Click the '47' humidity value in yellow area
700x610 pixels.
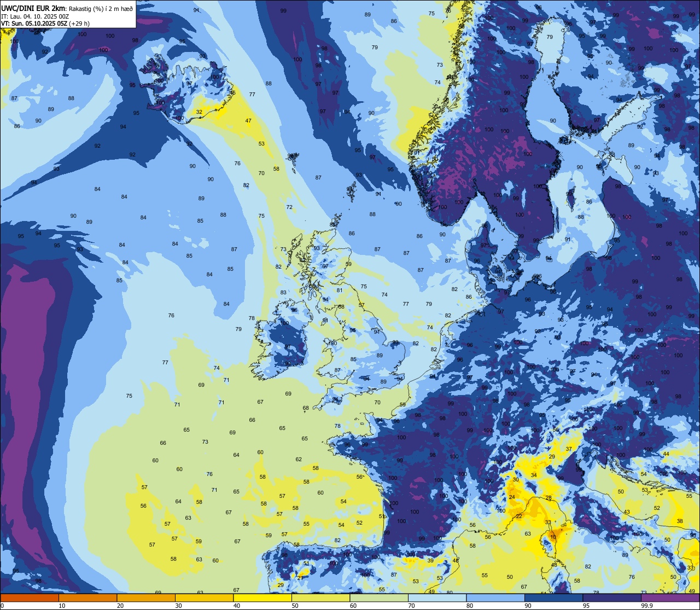(248, 120)
